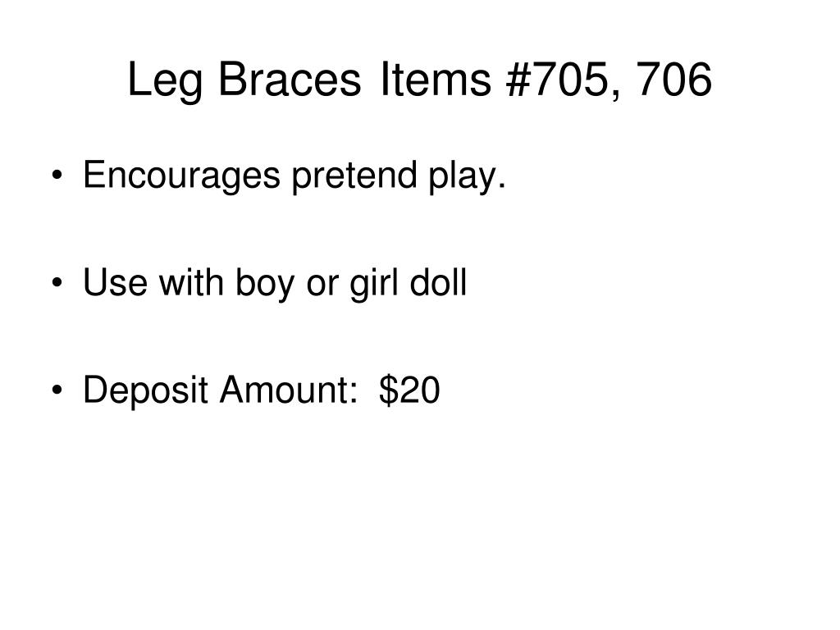Click the word "with" in the second bullet
The image size is (840, 630).
coord(191,282)
